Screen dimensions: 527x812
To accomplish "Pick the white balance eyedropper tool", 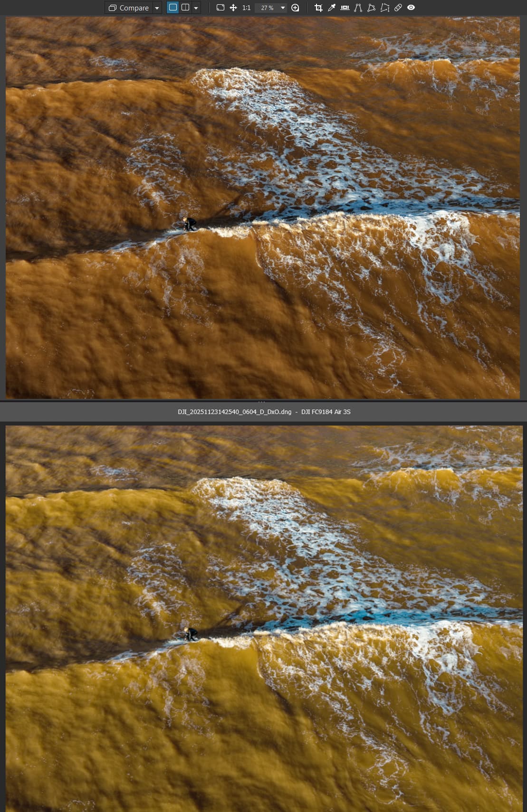I will pos(332,8).
